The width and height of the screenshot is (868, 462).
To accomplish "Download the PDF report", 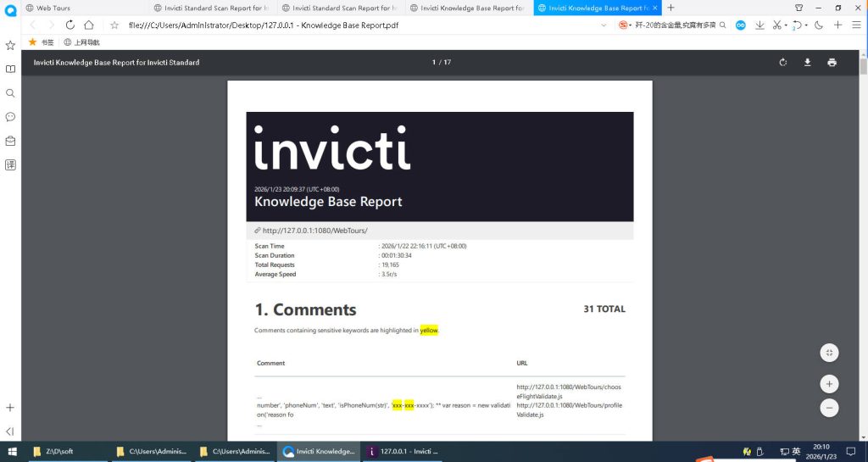I will coord(808,62).
